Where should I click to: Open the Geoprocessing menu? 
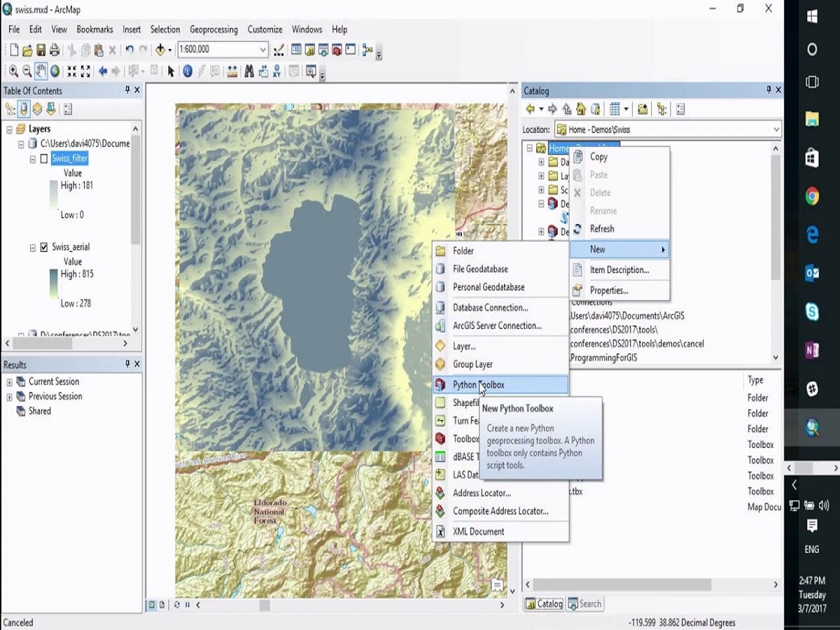click(x=213, y=29)
